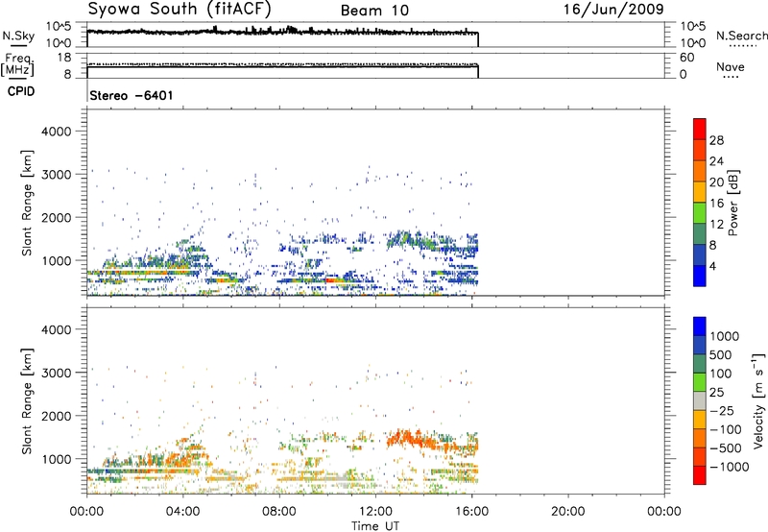Click the 16:00 time tick label

pos(471,512)
